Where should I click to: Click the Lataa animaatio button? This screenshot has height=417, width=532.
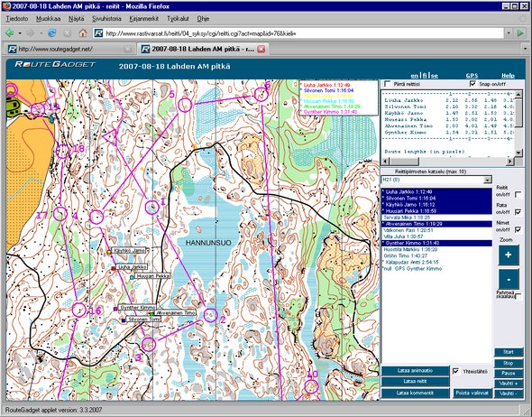click(x=415, y=371)
